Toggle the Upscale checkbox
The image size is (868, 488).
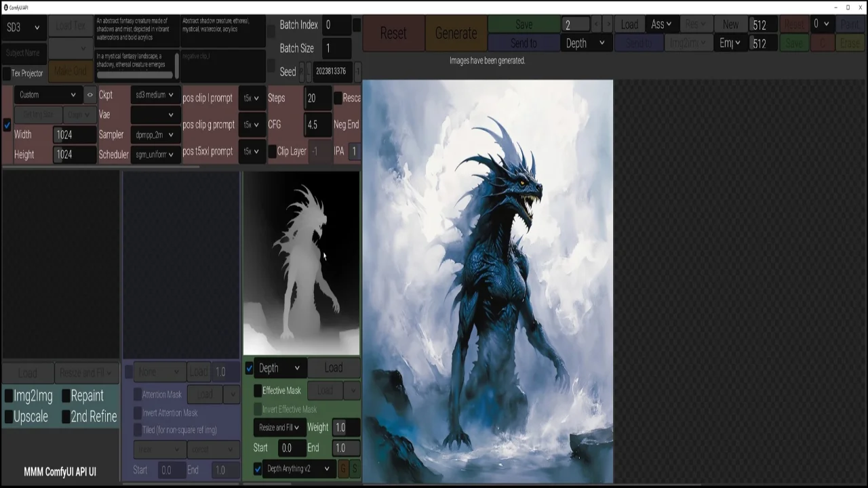pyautogui.click(x=9, y=417)
